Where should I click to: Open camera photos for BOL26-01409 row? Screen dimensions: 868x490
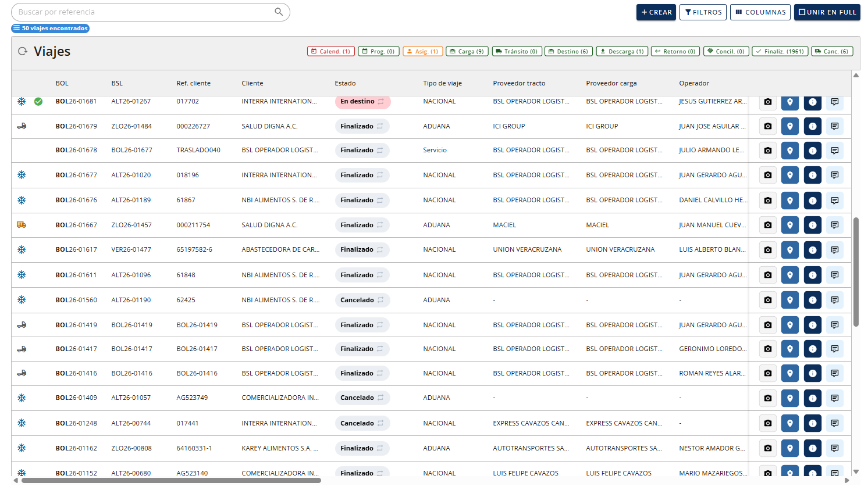[768, 398]
